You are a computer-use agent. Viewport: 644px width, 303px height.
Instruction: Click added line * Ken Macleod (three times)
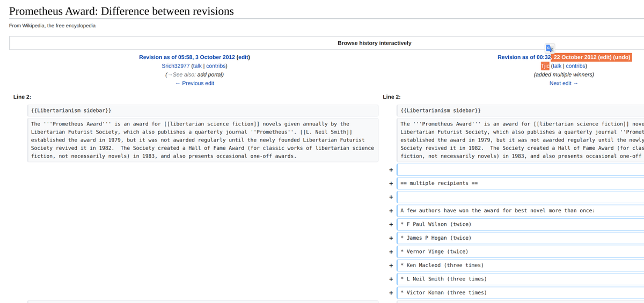click(520, 265)
